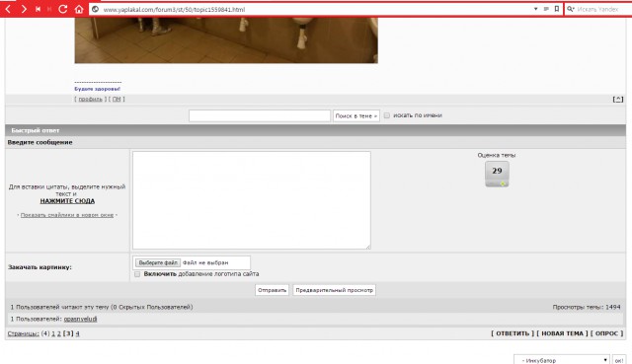
Task: Open the 'профиль' link under the post
Action: (x=90, y=99)
